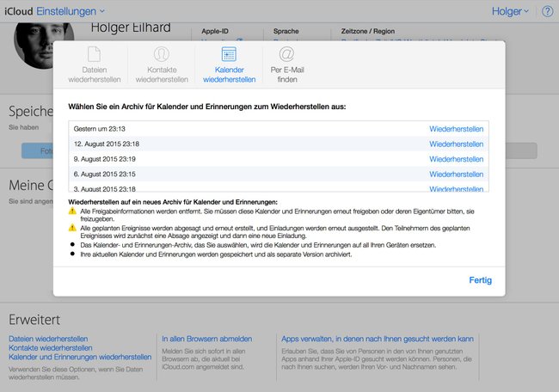
Task: Open Apps verwalten link under Erweitert
Action: click(378, 339)
